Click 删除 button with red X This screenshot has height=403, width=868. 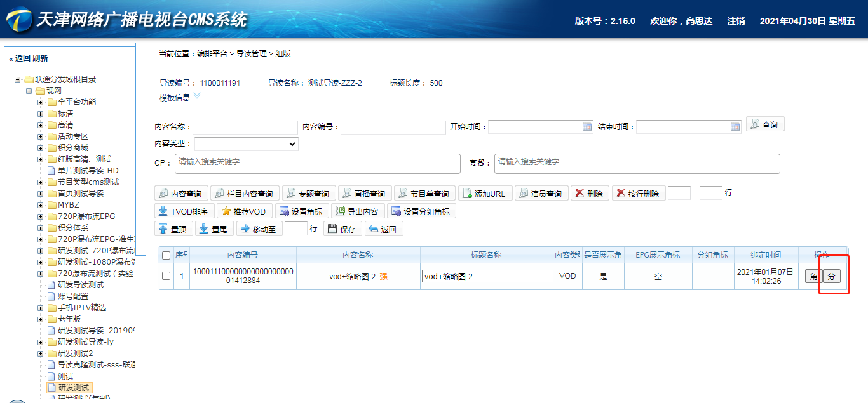[590, 194]
